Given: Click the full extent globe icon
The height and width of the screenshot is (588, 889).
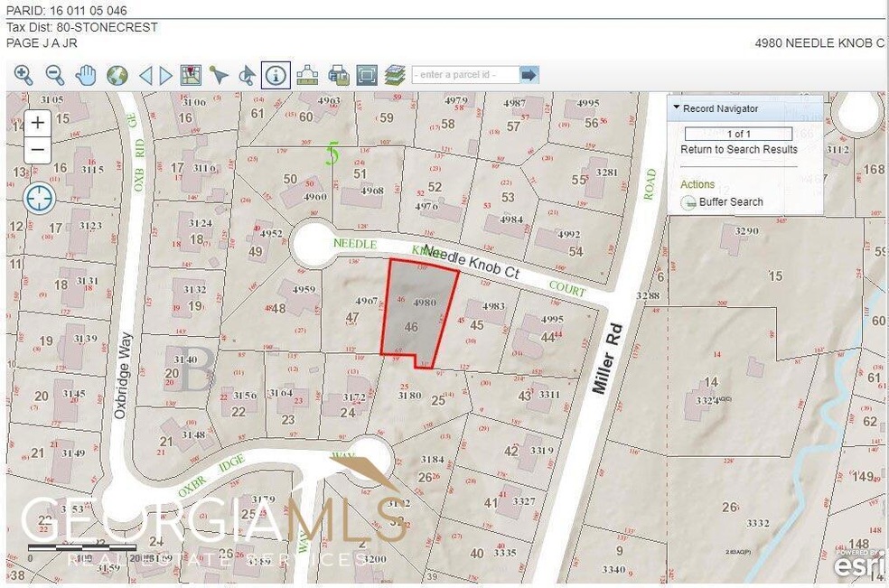Looking at the screenshot, I should click(117, 75).
